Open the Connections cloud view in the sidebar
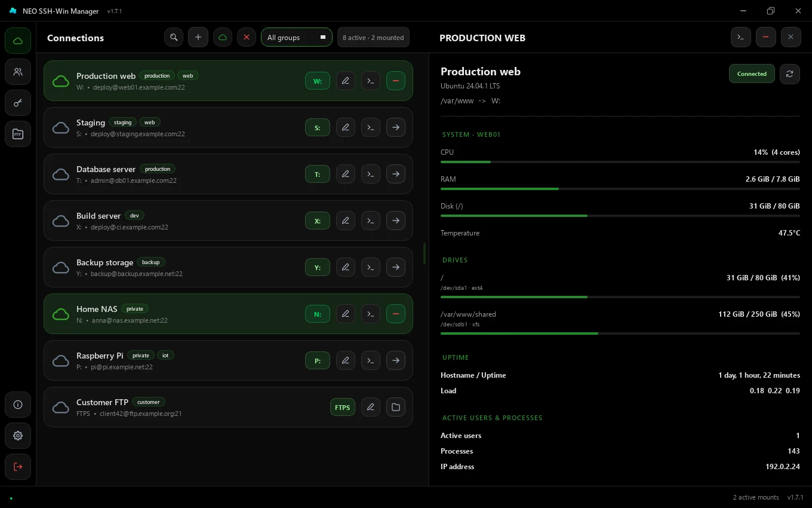The width and height of the screenshot is (812, 508). [18, 41]
